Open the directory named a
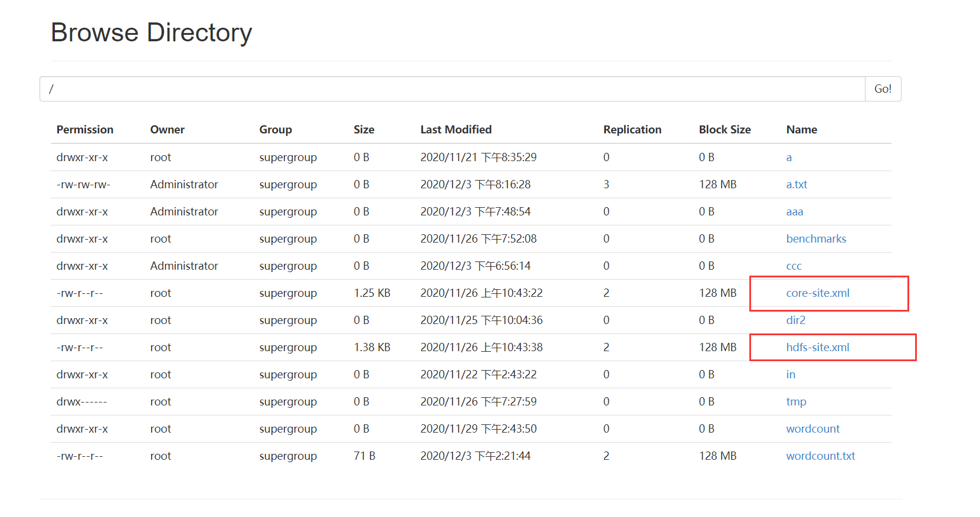 [x=789, y=158]
